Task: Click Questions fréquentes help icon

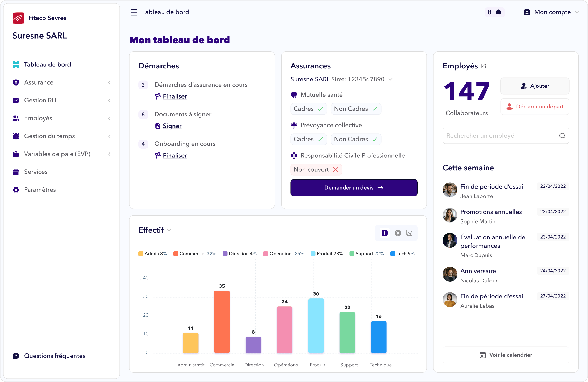Action: point(16,356)
